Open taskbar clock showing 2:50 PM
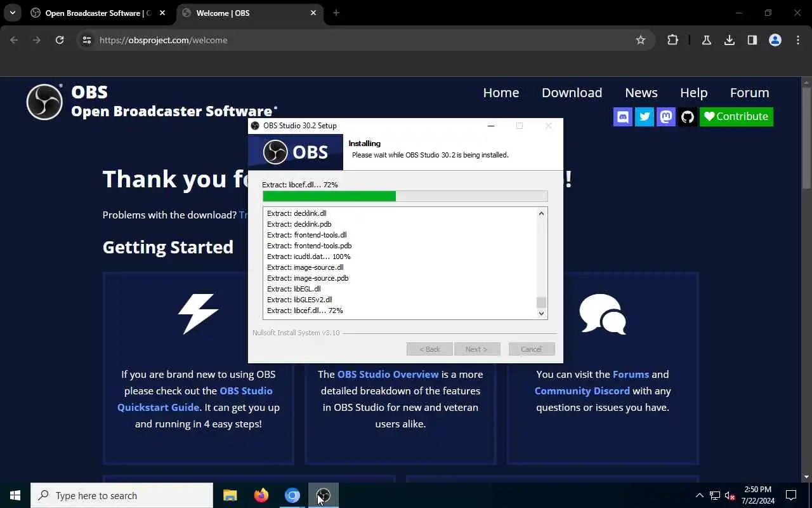 click(757, 495)
